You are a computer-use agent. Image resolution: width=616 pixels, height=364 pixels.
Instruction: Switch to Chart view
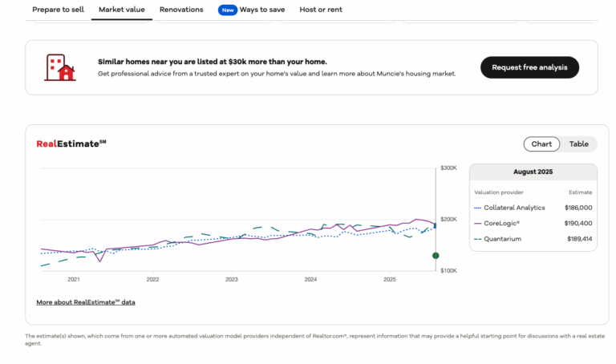coord(541,144)
